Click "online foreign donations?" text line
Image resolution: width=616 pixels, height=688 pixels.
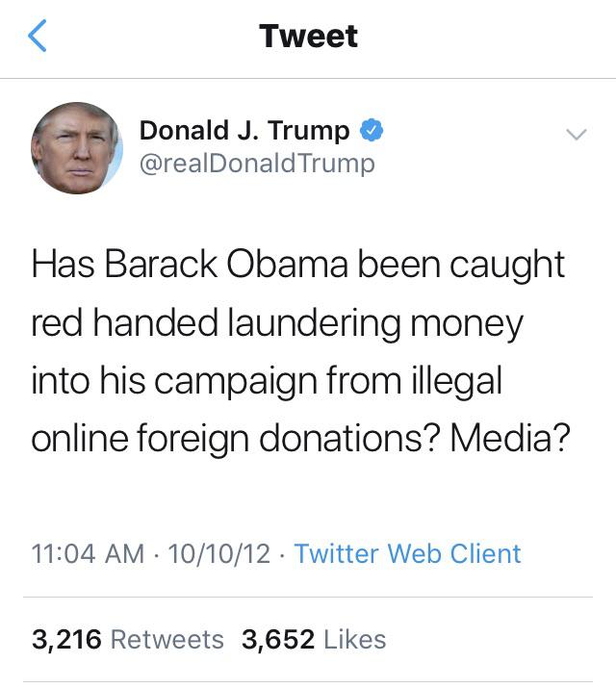click(x=236, y=439)
